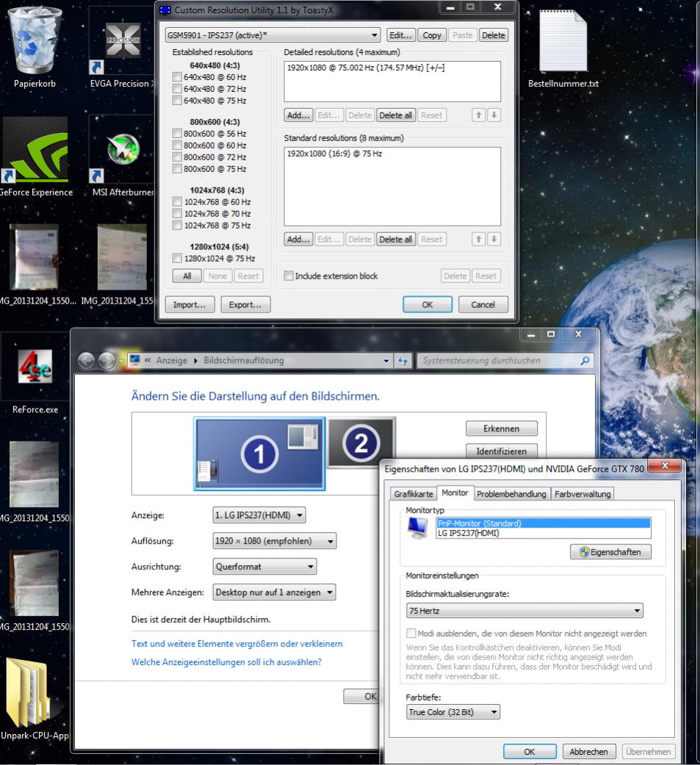Click the monitor icon in Monitortyp group

click(418, 528)
